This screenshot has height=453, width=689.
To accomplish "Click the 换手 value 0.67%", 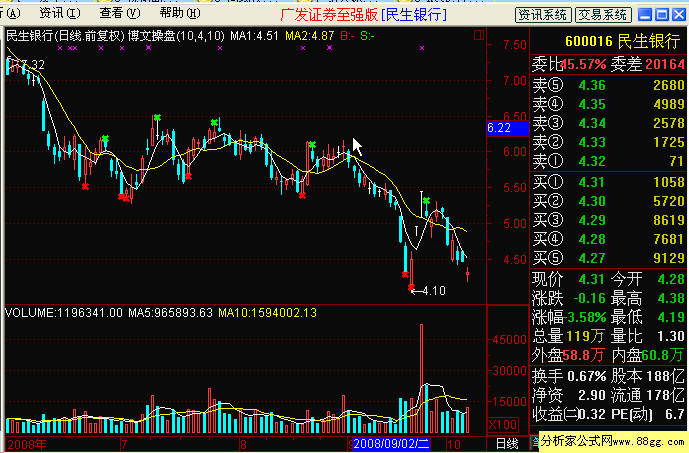I will (587, 376).
